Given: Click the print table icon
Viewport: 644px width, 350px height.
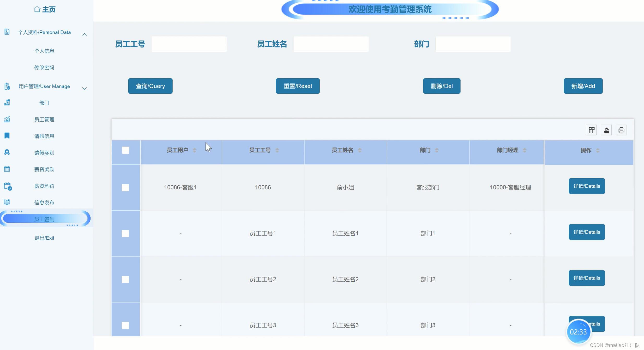Looking at the screenshot, I should point(621,130).
